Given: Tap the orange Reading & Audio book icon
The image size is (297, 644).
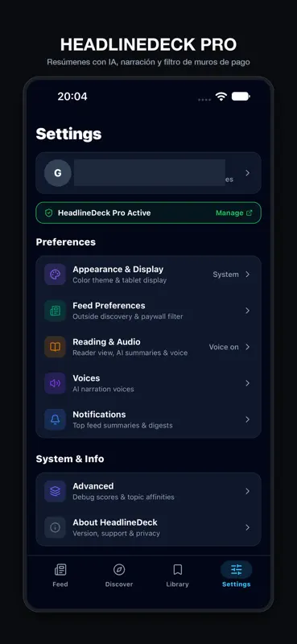Looking at the screenshot, I should point(55,347).
